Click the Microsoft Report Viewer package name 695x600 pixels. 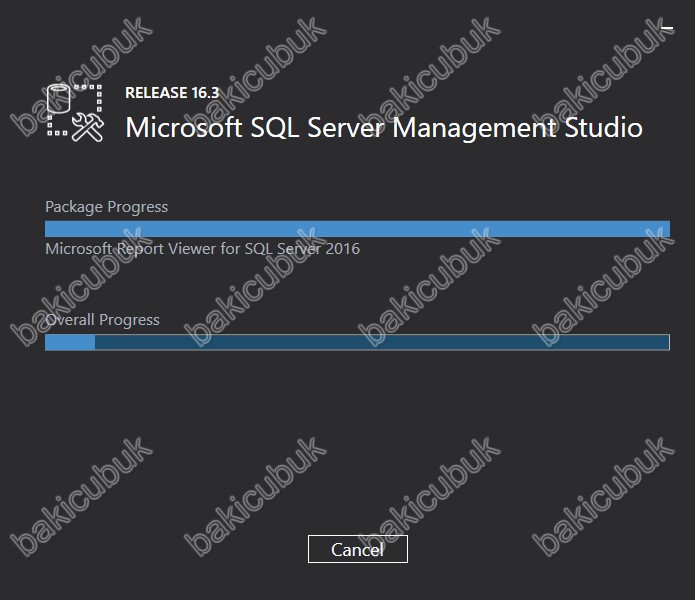(203, 249)
